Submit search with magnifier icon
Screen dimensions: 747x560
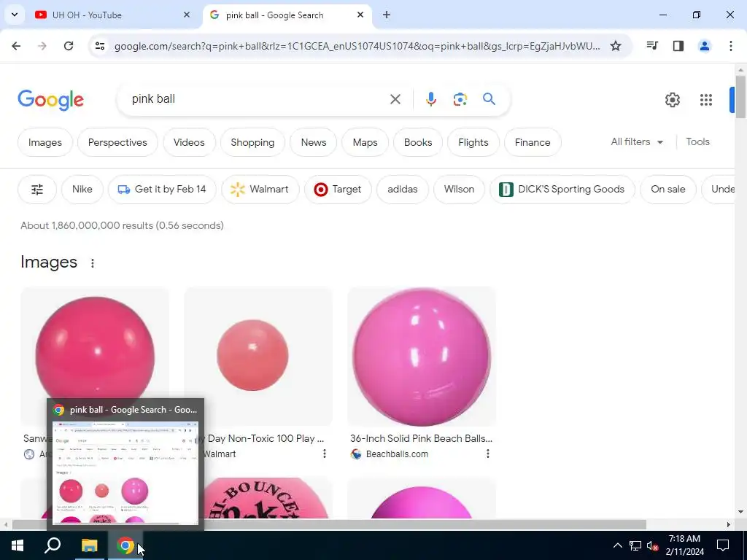pos(489,99)
